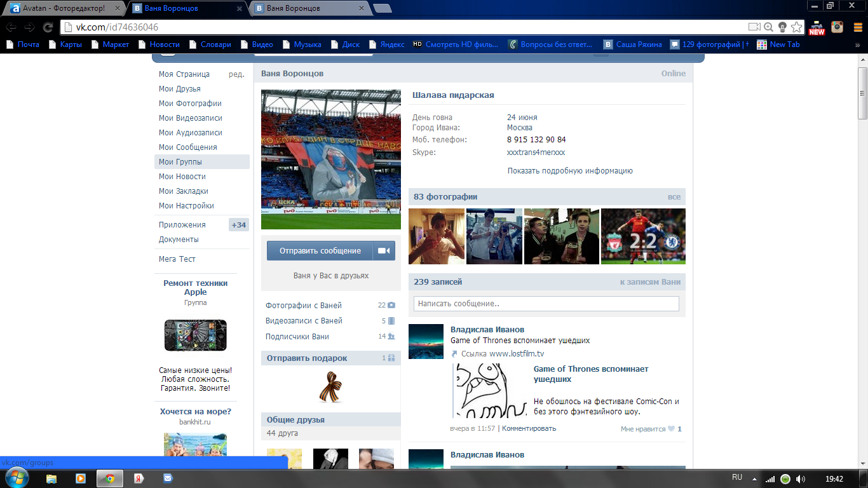Screen dimensions: 868x488
Task: Open Ремонт техники Apple ad
Action: (x=196, y=288)
